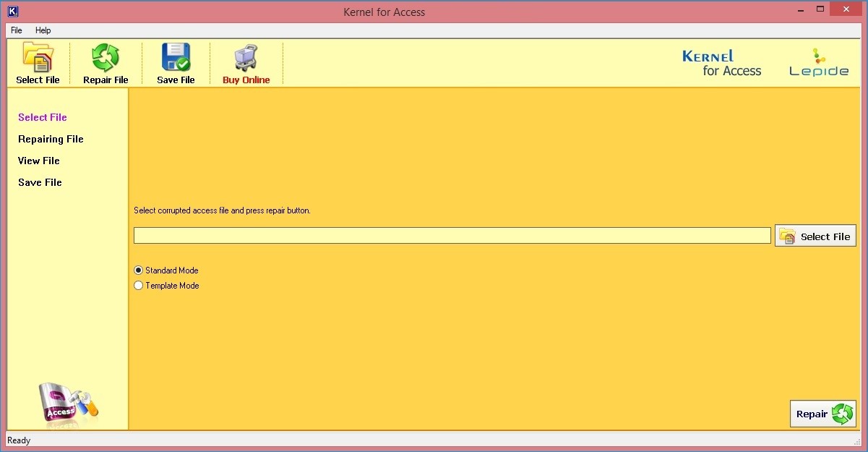This screenshot has height=452, width=868.
Task: Click the Select File browse button
Action: click(x=815, y=236)
